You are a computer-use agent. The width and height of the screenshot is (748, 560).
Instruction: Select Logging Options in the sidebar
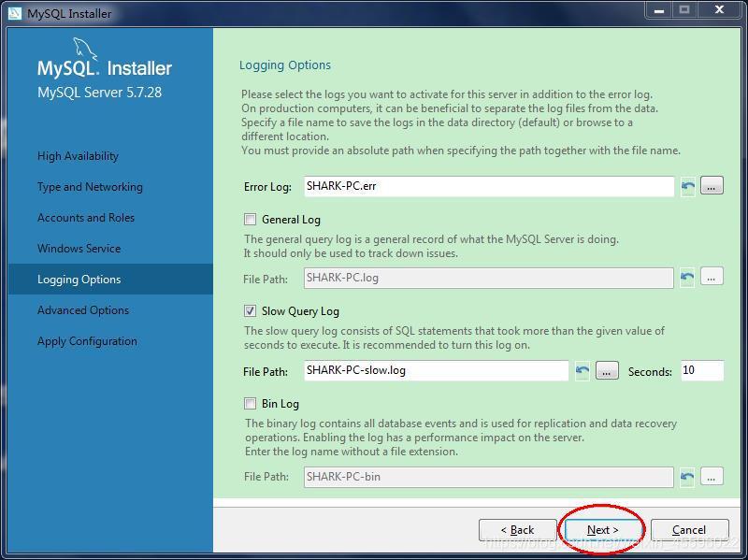[110, 279]
